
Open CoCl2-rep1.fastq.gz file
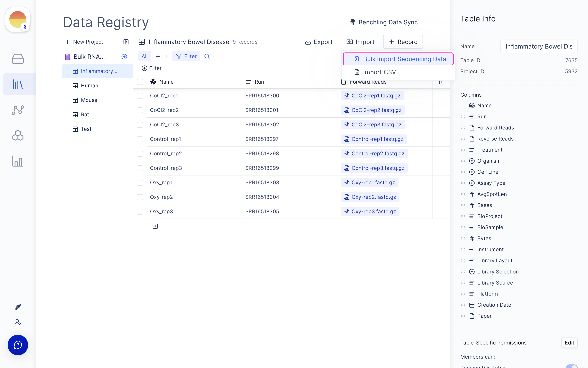pyautogui.click(x=372, y=96)
